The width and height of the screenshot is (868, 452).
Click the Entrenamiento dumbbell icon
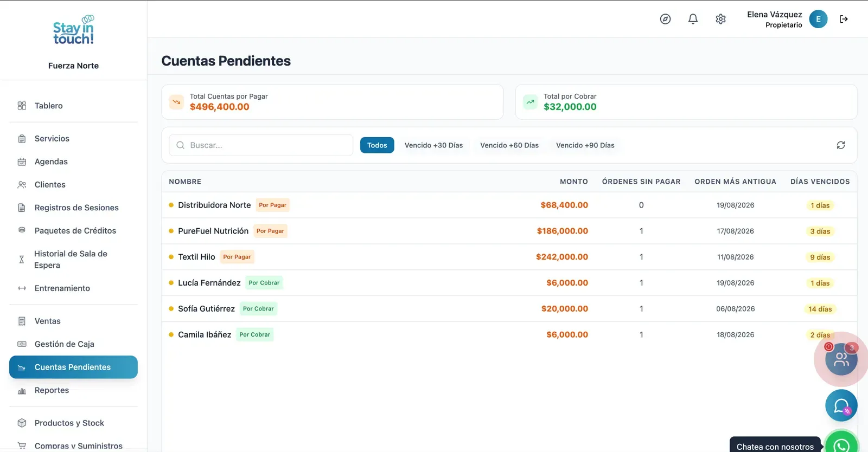coord(22,288)
